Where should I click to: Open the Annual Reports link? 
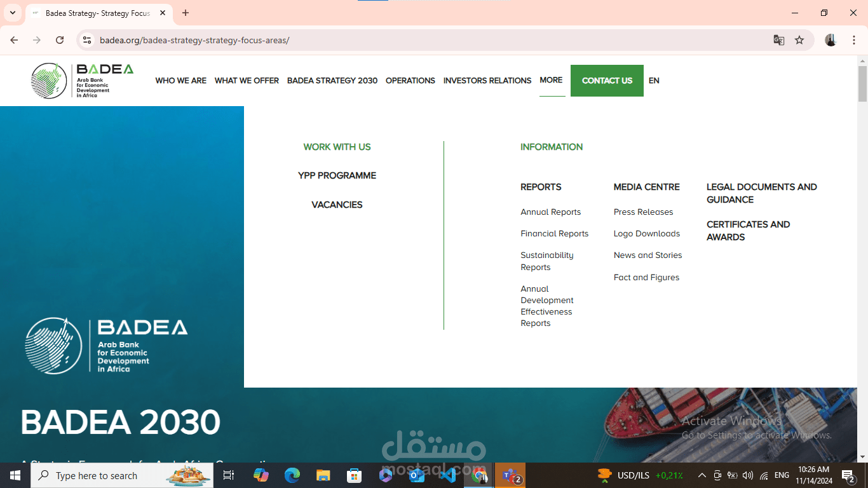coord(550,212)
